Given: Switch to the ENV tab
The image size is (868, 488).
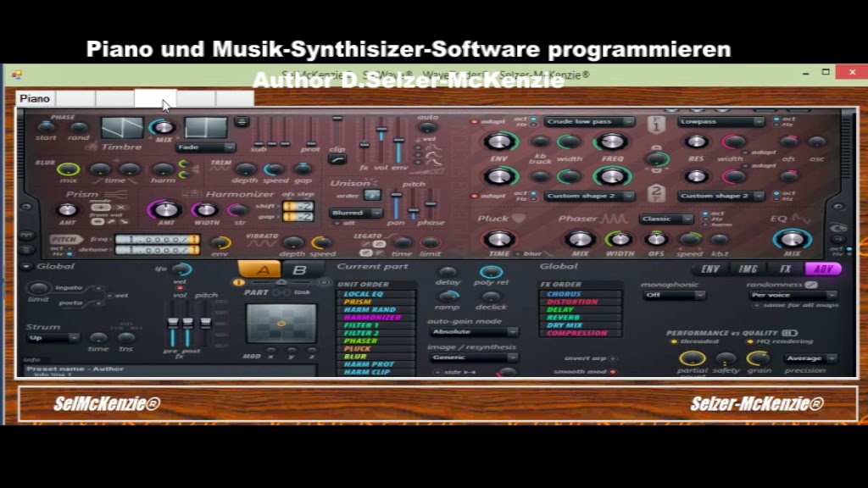Looking at the screenshot, I should coord(711,269).
